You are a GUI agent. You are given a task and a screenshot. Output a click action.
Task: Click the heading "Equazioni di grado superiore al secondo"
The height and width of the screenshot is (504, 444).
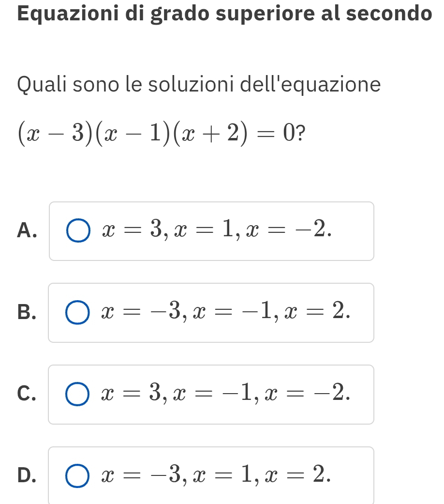click(223, 14)
